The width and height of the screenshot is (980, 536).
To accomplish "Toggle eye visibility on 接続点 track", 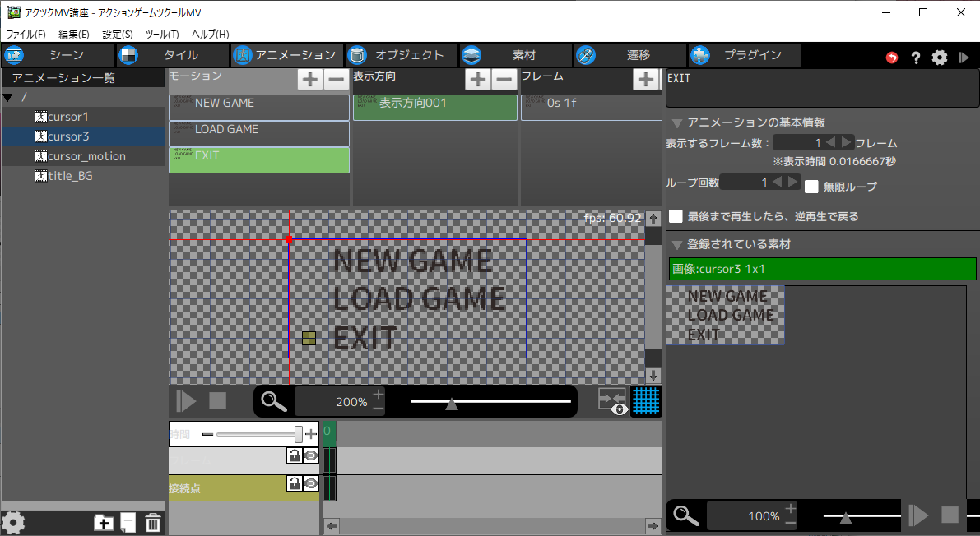I will [x=310, y=483].
